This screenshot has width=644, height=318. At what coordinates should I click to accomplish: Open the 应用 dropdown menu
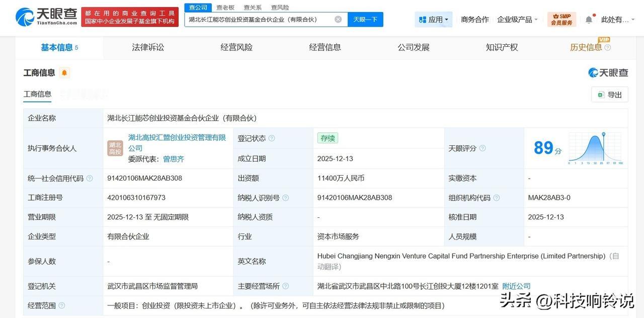[x=434, y=20]
